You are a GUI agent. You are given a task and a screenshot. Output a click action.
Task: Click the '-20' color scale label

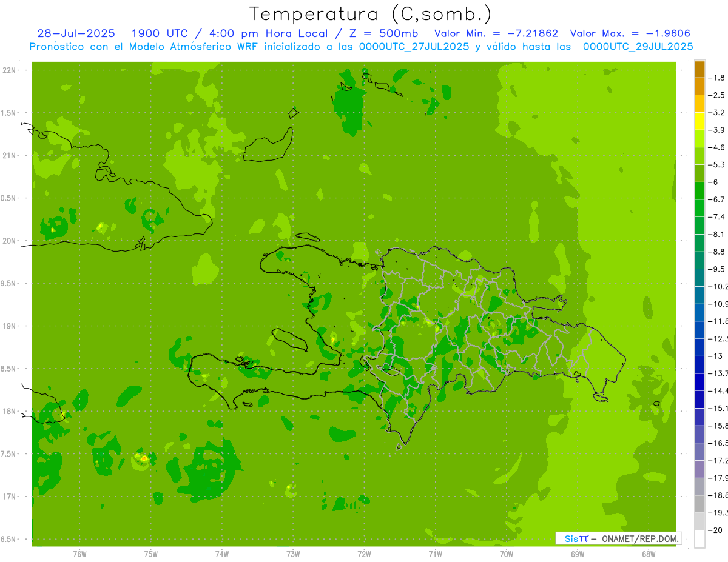pos(714,530)
